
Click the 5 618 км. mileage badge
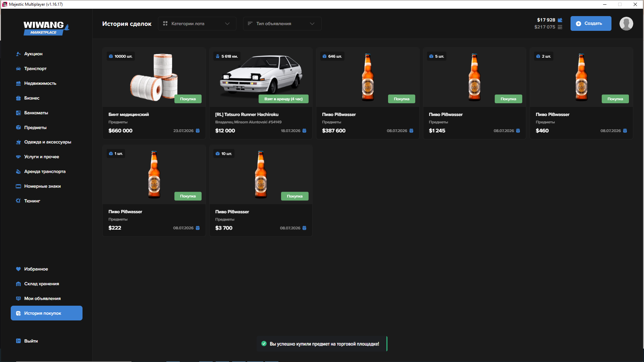(227, 56)
